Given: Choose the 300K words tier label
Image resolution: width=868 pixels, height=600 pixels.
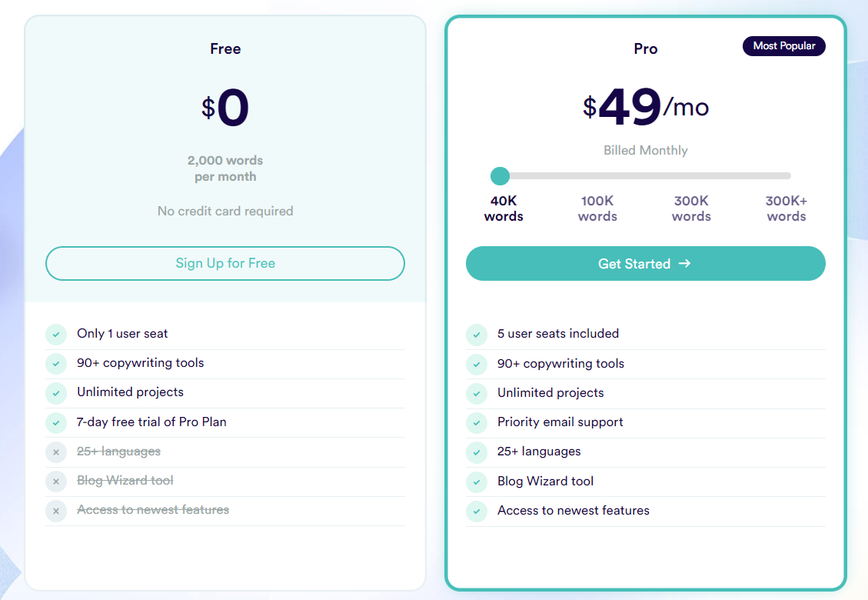Looking at the screenshot, I should [x=691, y=208].
